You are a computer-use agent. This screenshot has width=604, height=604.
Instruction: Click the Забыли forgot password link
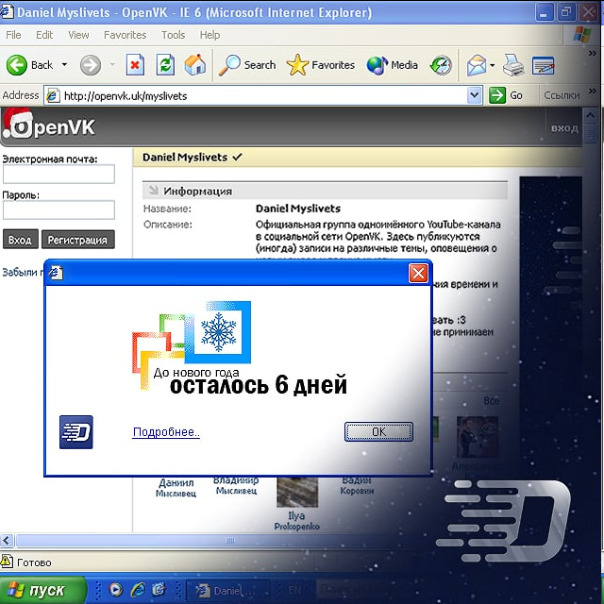click(x=23, y=272)
